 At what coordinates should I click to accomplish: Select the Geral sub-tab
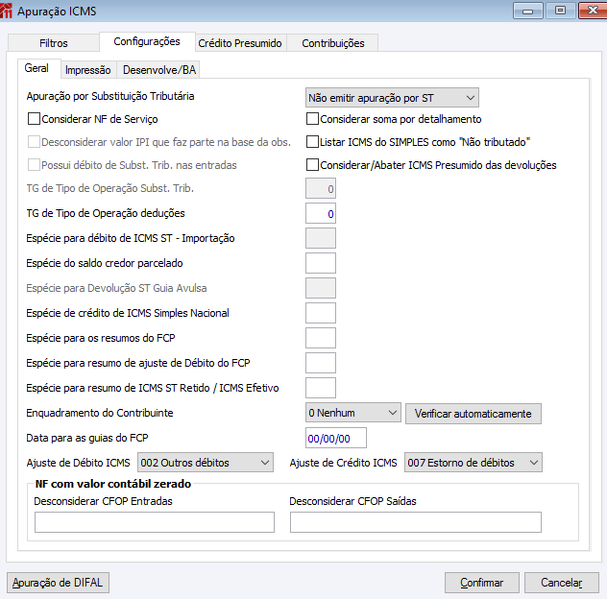(37, 68)
